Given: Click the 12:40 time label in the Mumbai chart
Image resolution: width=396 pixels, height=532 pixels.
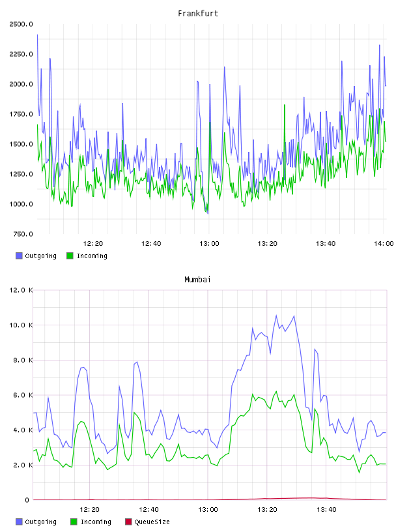Looking at the screenshot, I should pyautogui.click(x=148, y=510).
